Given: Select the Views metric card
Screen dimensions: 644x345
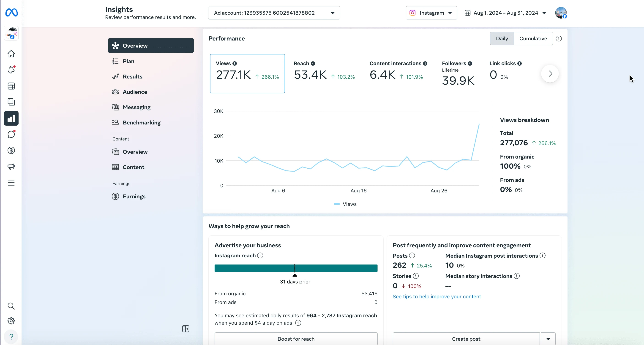Looking at the screenshot, I should (x=247, y=74).
